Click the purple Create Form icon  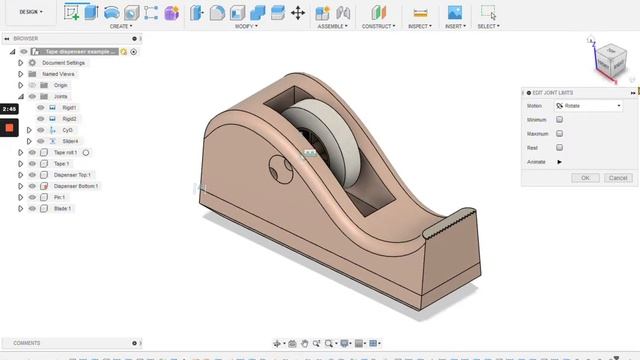coord(171,13)
